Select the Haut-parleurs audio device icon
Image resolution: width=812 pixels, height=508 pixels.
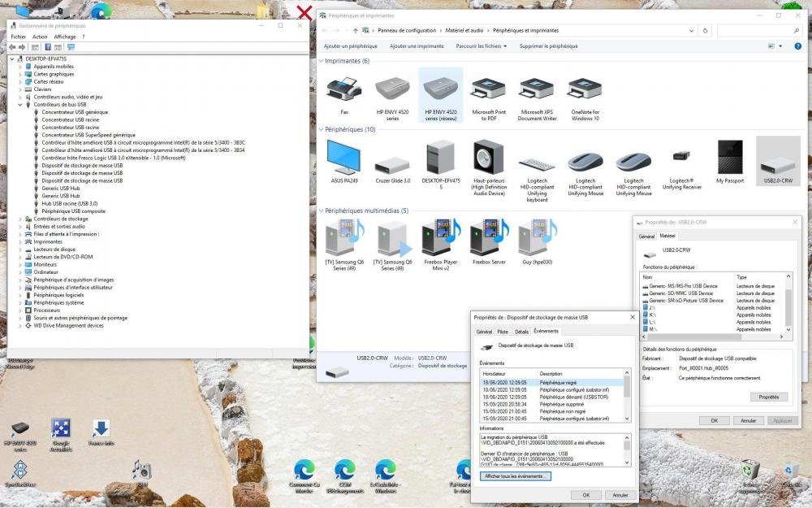489,158
